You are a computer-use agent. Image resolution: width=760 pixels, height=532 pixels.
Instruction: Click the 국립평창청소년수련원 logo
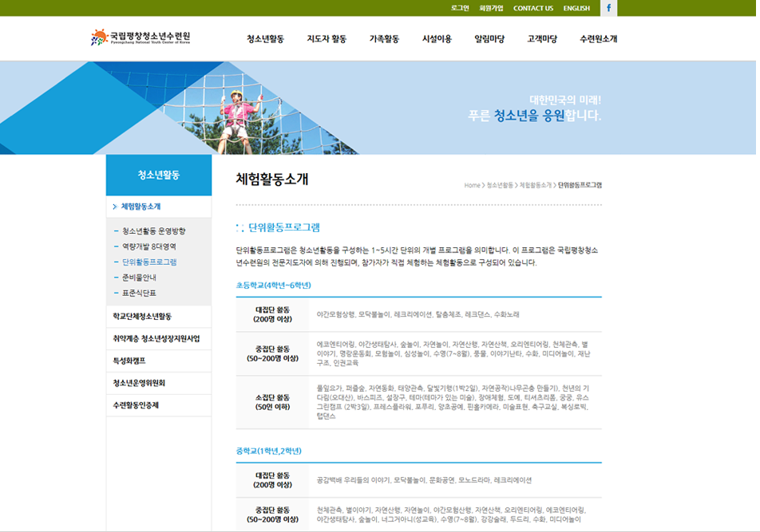[x=141, y=37]
